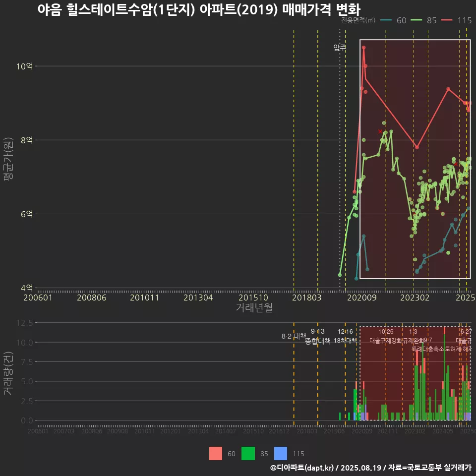
Task: Click x-axis label 202302 of price chart
Action: pyautogui.click(x=415, y=297)
